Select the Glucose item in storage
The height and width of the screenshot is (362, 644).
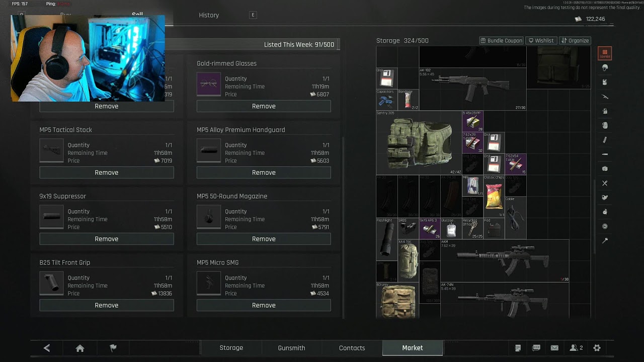(451, 228)
